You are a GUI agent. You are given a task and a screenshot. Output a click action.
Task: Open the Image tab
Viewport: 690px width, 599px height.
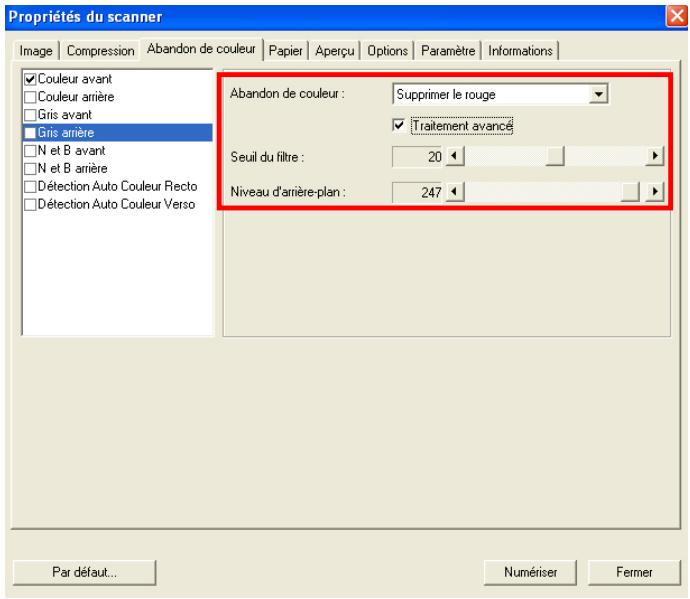tap(33, 50)
